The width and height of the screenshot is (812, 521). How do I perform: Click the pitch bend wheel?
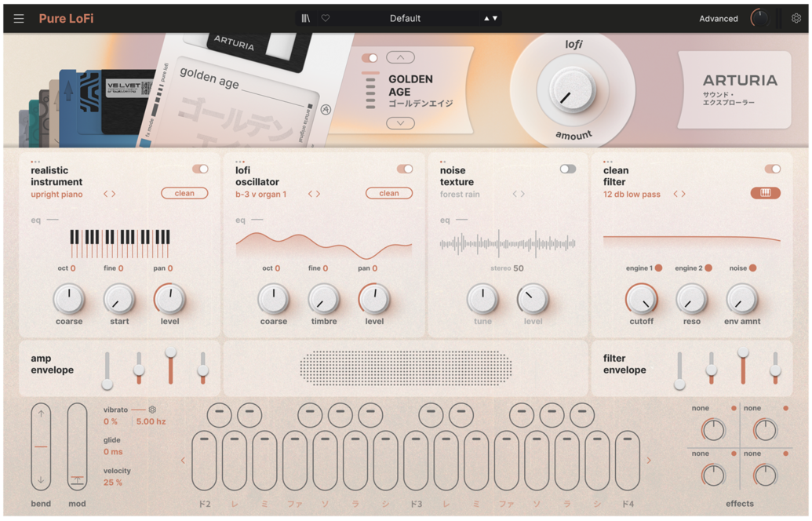click(x=41, y=446)
